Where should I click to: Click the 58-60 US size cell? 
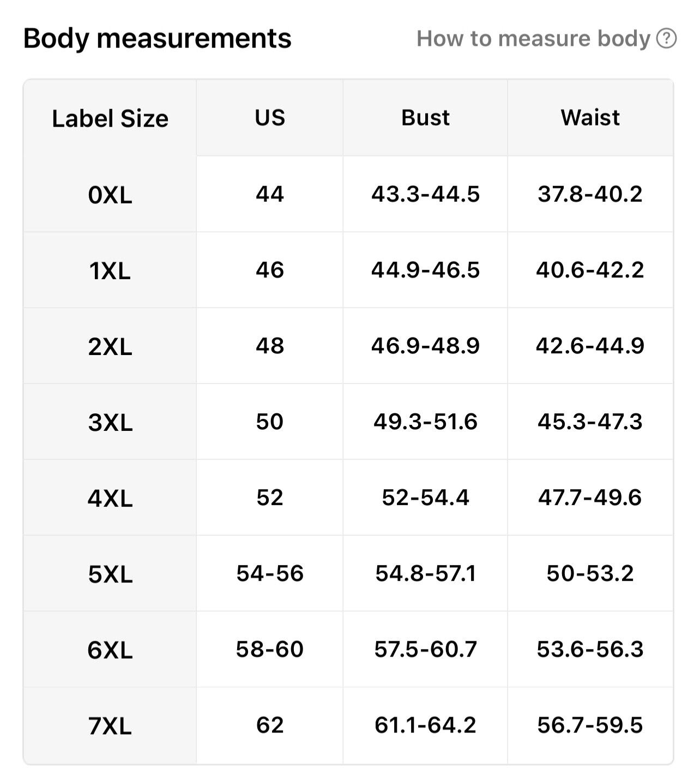pos(270,649)
